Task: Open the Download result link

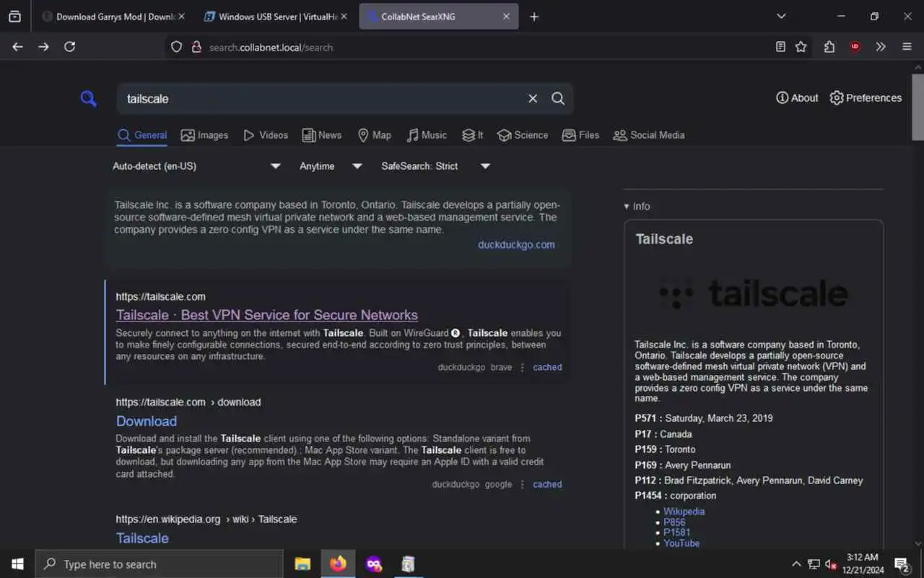Action: 147,421
